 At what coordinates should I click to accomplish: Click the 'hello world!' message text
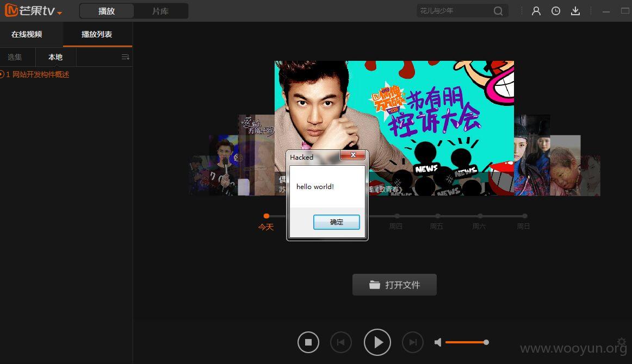click(315, 186)
